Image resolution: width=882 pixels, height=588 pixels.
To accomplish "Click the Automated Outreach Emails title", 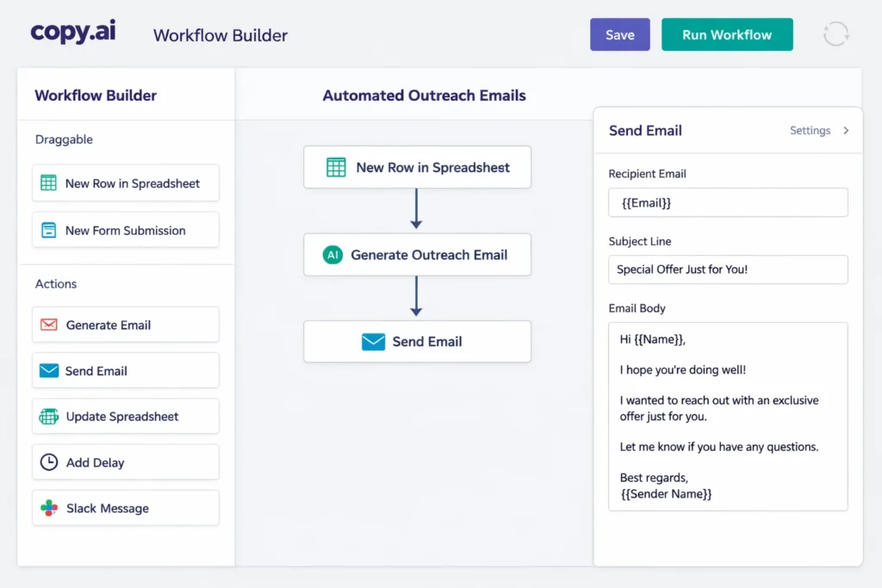I will pos(424,95).
